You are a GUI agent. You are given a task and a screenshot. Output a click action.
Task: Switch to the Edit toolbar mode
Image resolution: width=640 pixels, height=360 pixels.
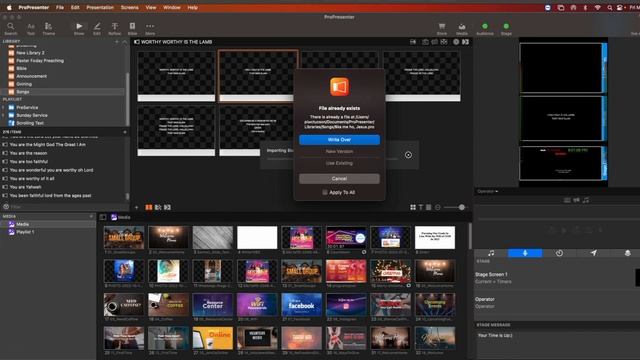97,29
